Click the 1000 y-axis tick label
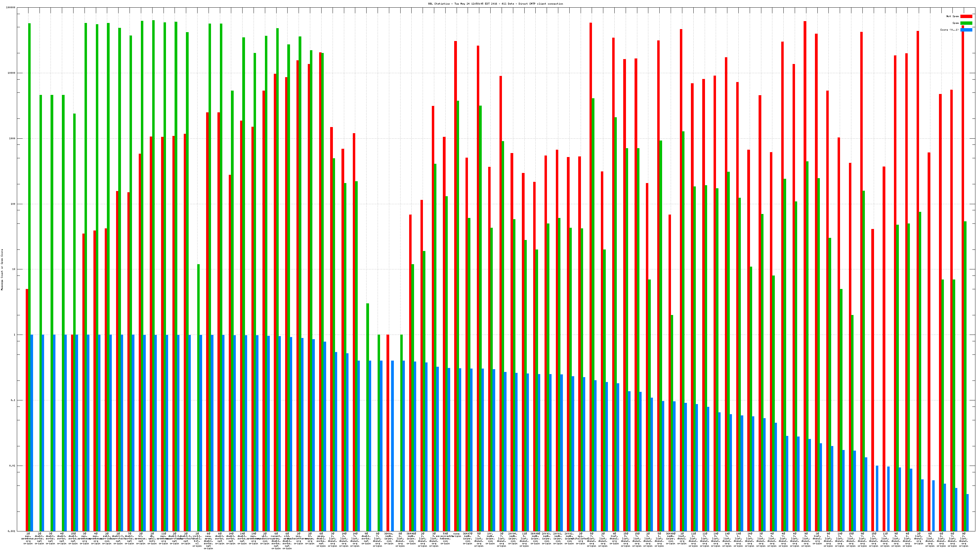The width and height of the screenshot is (980, 551). 13,138
